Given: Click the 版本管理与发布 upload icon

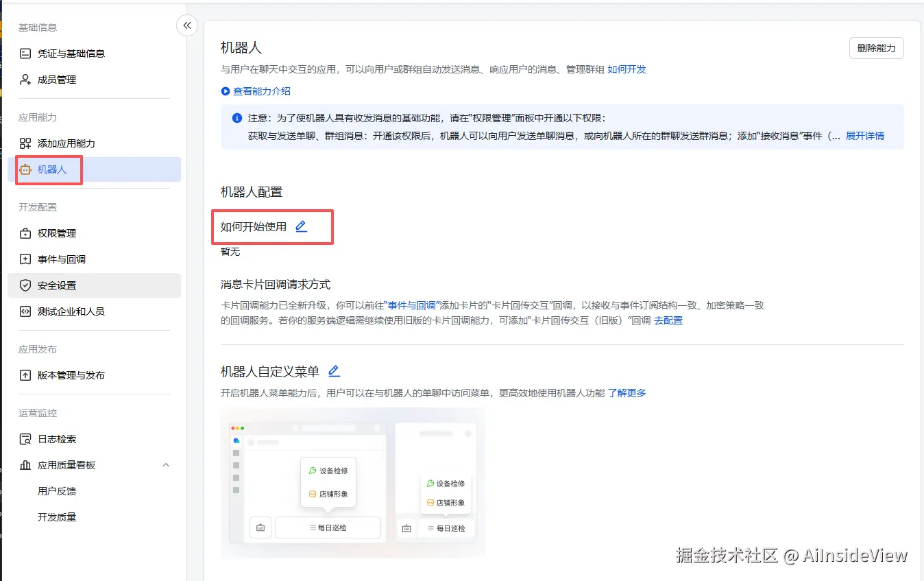Looking at the screenshot, I should [25, 375].
